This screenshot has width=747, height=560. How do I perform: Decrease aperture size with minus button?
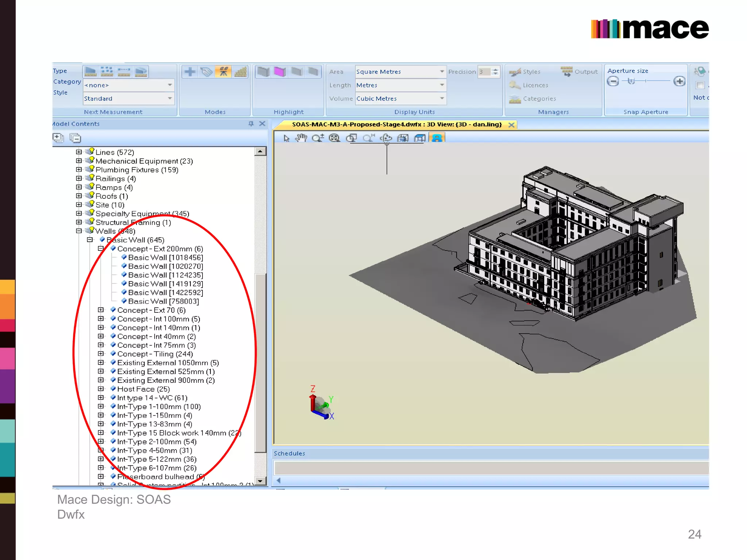[x=613, y=81]
